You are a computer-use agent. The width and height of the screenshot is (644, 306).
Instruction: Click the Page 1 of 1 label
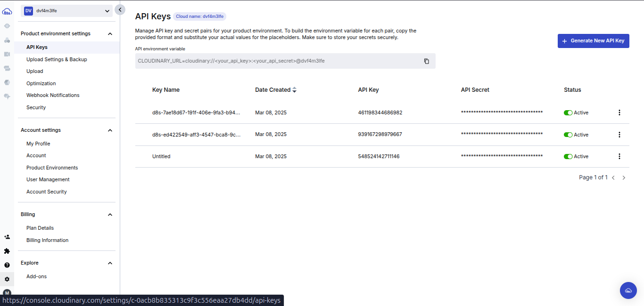point(593,177)
